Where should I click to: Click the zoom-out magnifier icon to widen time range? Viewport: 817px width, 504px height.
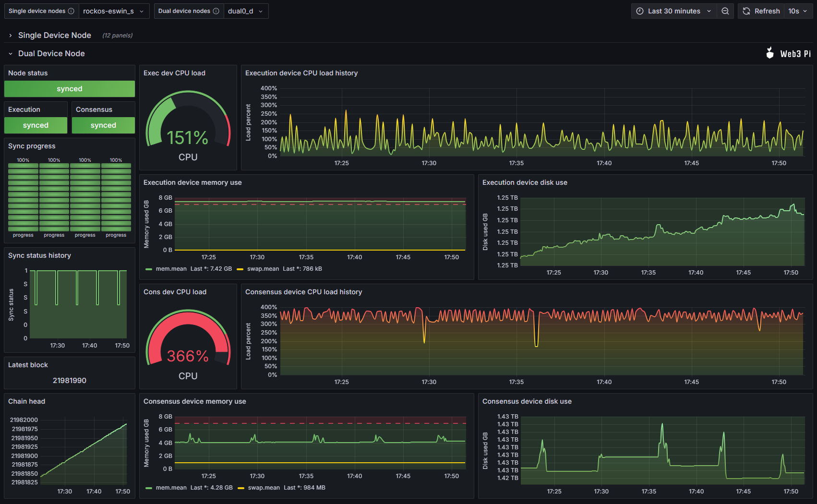725,11
